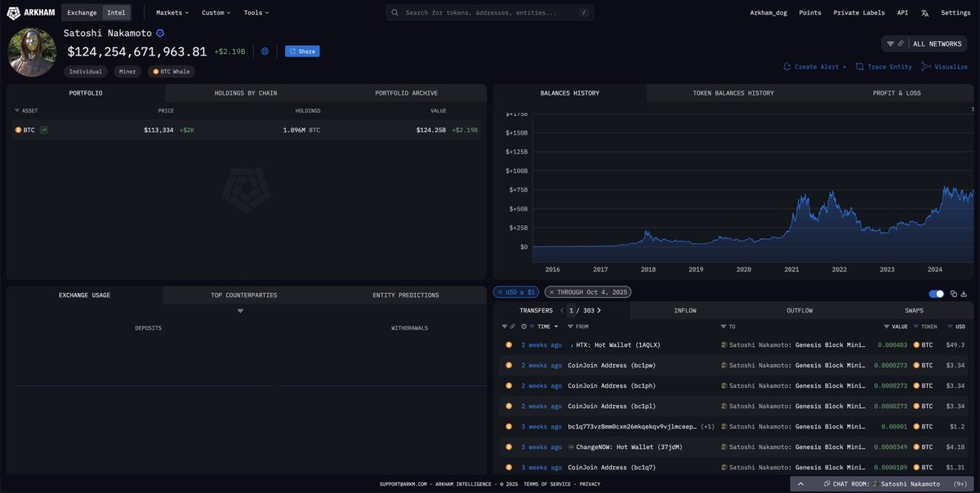Viewport: 980px width, 493px height.
Task: Click Satoshi Nakamoto's profile avatar
Action: pos(32,51)
